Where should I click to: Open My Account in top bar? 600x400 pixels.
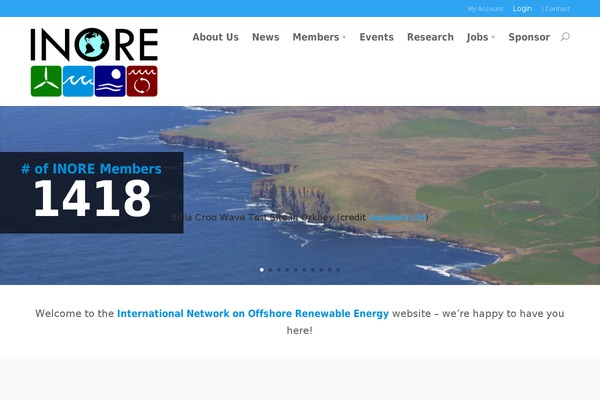coord(485,8)
